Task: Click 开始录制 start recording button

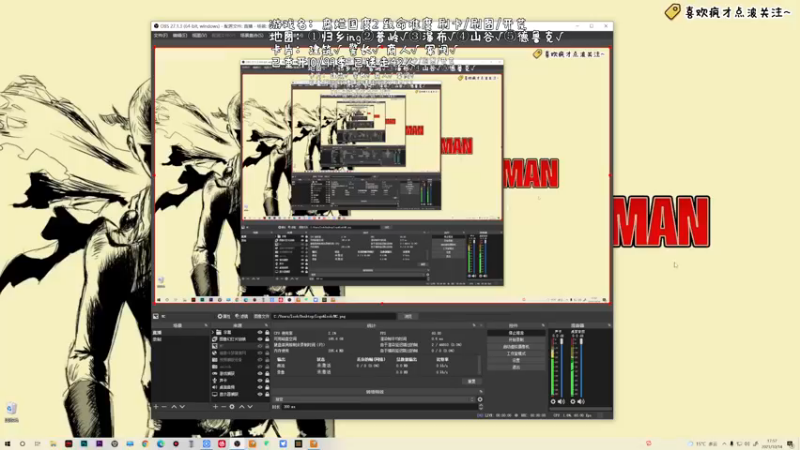Action: click(516, 340)
